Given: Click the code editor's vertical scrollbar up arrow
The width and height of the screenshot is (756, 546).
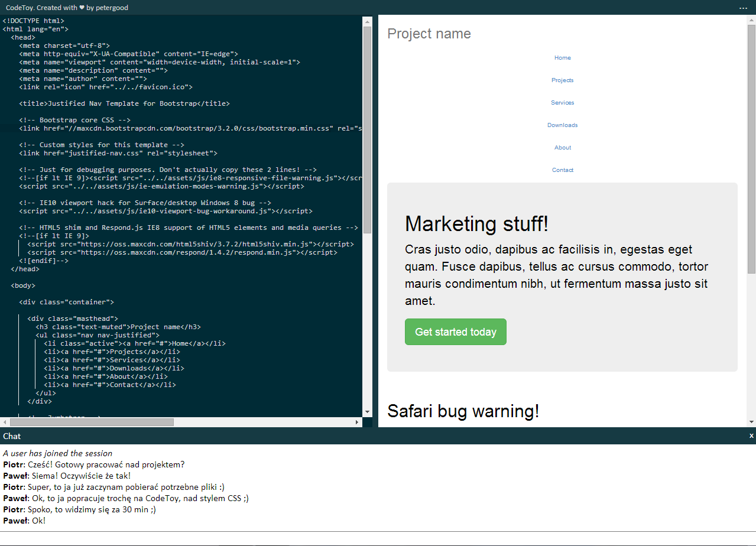Looking at the screenshot, I should pyautogui.click(x=367, y=21).
